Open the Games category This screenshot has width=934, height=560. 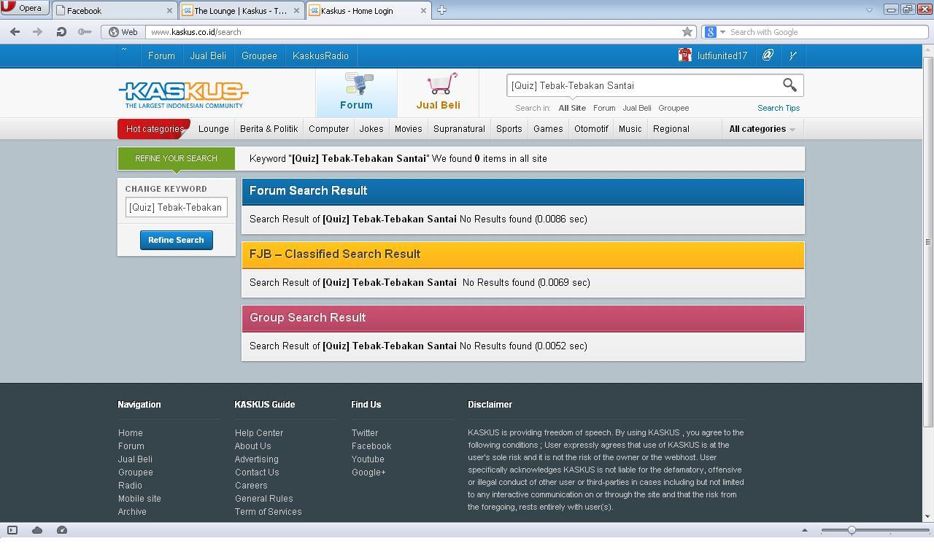tap(548, 129)
